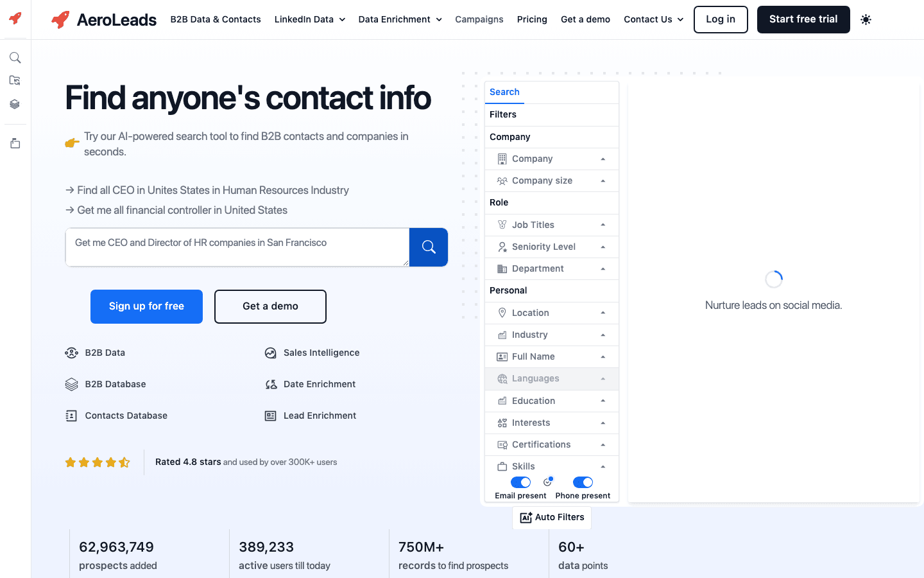This screenshot has width=924, height=578.
Task: Expand the Interests filter arrow
Action: click(x=603, y=423)
